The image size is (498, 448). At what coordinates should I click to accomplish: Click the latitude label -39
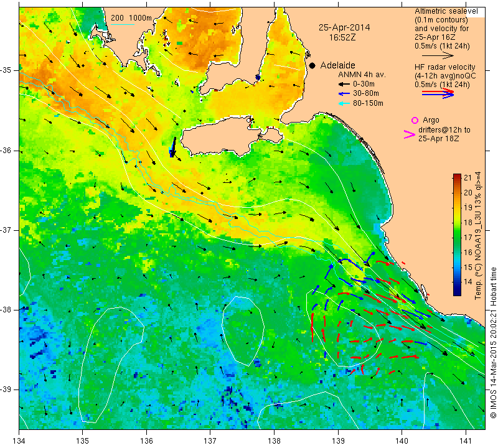point(6,390)
